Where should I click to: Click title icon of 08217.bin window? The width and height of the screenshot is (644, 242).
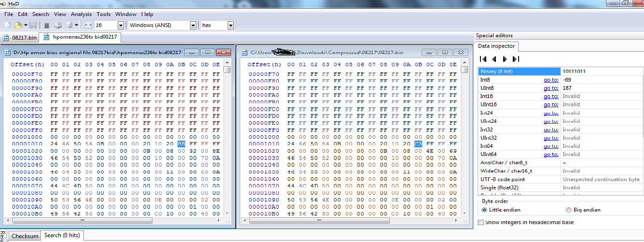pyautogui.click(x=245, y=52)
